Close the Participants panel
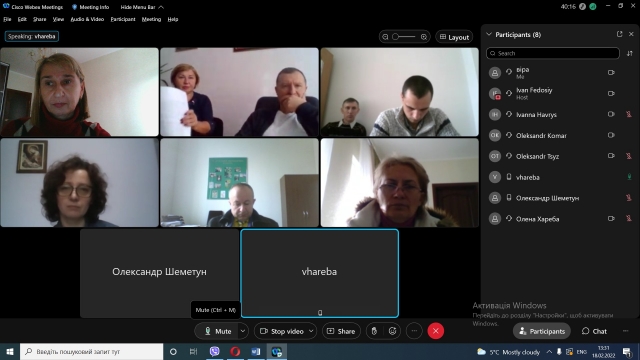The image size is (640, 360). pos(631,34)
